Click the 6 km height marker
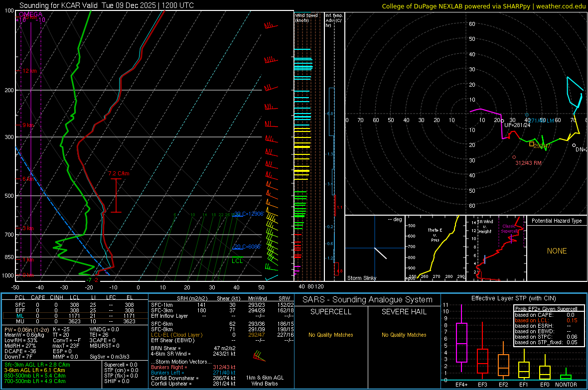 (x=28, y=179)
